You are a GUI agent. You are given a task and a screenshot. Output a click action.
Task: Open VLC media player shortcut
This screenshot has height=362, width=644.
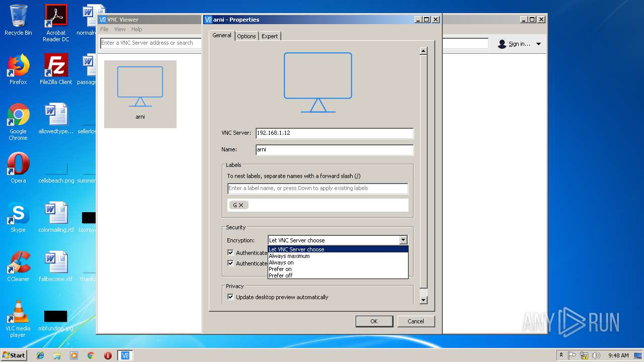(x=18, y=319)
